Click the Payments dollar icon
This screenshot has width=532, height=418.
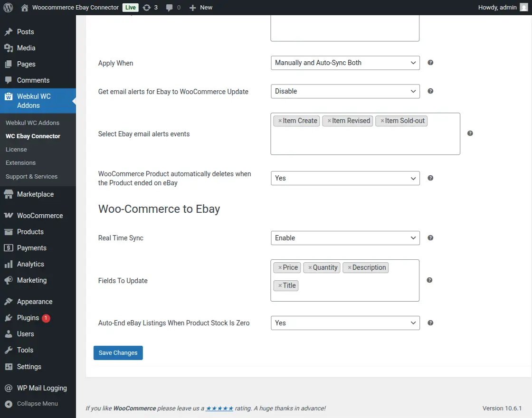9,248
